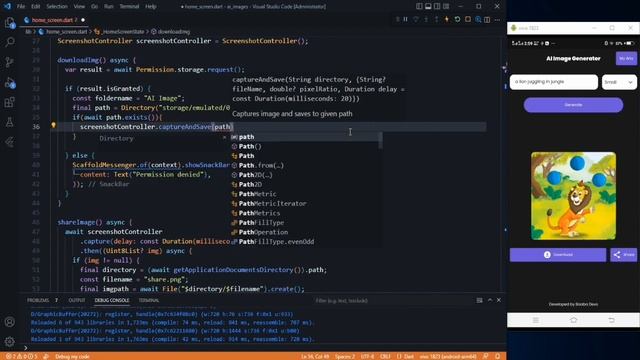
Task: Open the Accounts icon in activity bar
Action: click(9, 322)
